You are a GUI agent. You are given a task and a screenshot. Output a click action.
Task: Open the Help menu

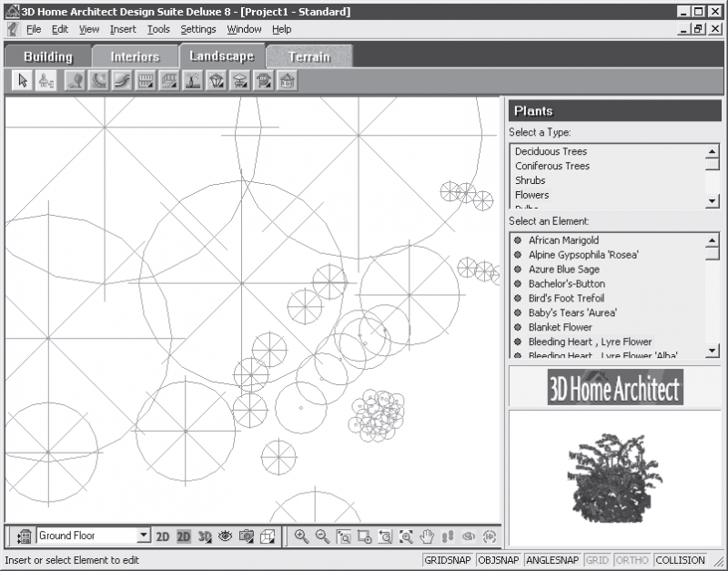(281, 29)
